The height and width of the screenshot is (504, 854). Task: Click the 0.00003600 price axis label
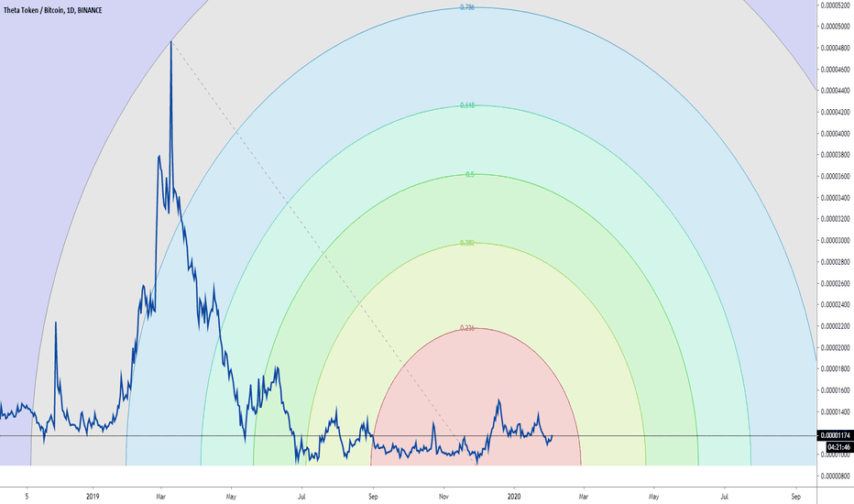click(836, 177)
